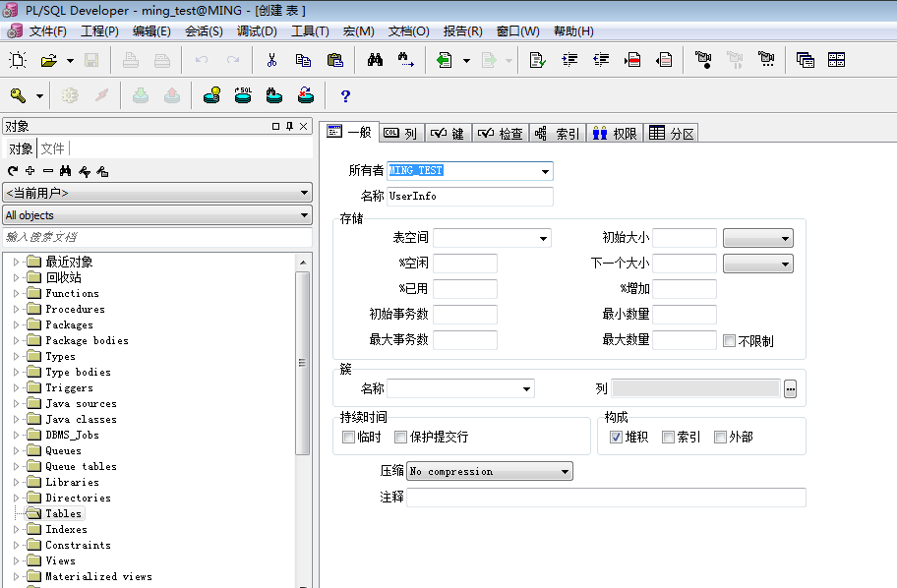Click the Window list icon
The height and width of the screenshot is (588, 897).
(x=805, y=59)
